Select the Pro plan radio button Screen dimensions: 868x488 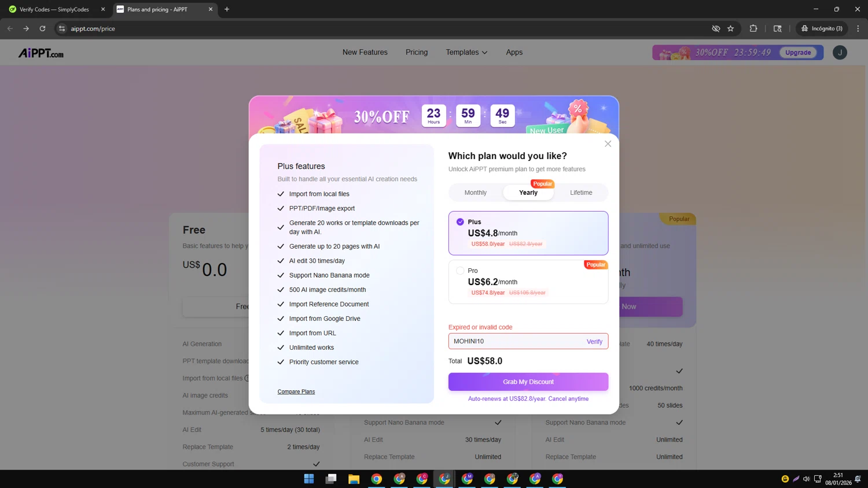pyautogui.click(x=460, y=271)
